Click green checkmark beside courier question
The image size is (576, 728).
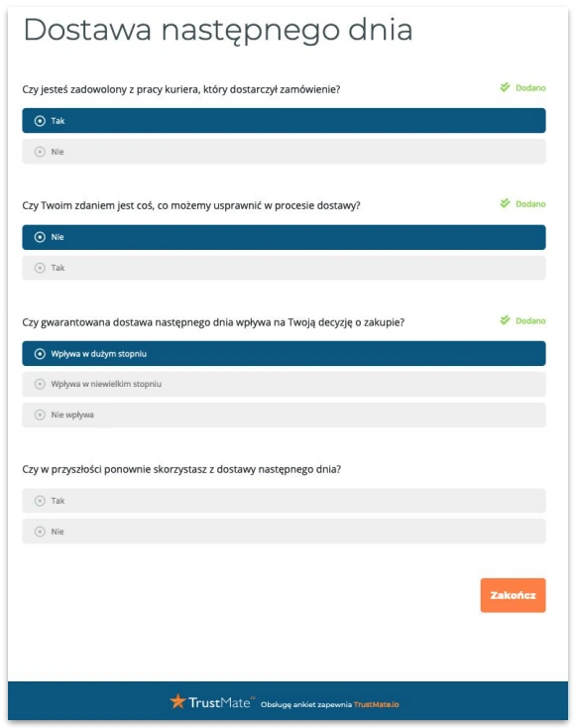coord(505,87)
